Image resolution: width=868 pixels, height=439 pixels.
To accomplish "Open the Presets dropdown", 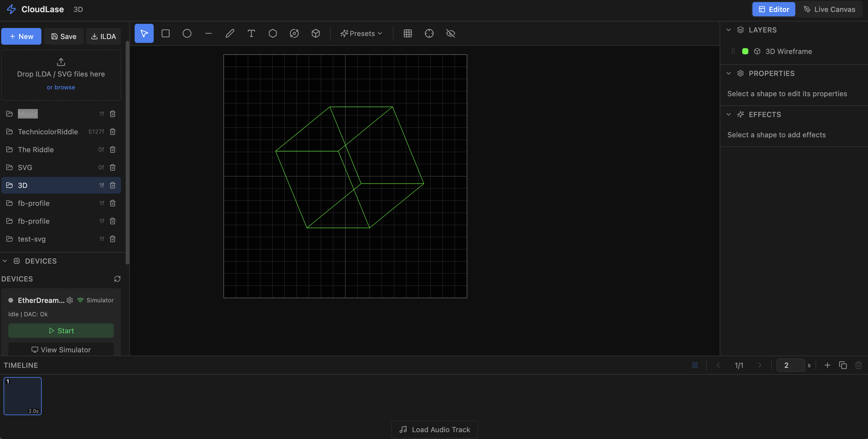I will coord(361,33).
